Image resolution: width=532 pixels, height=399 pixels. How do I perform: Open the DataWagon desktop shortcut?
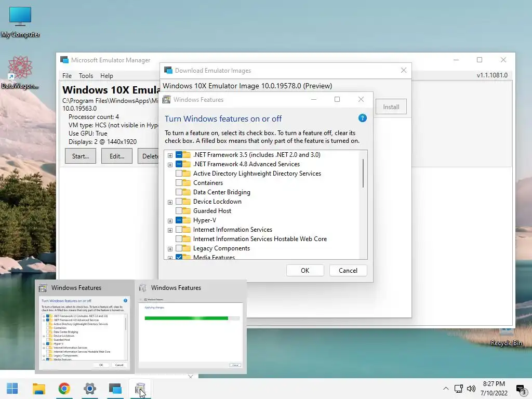(20, 72)
